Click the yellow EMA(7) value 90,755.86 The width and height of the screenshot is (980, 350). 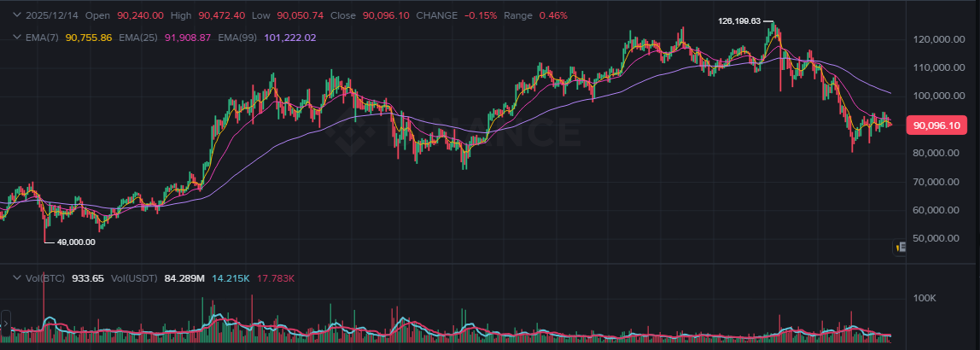(89, 38)
